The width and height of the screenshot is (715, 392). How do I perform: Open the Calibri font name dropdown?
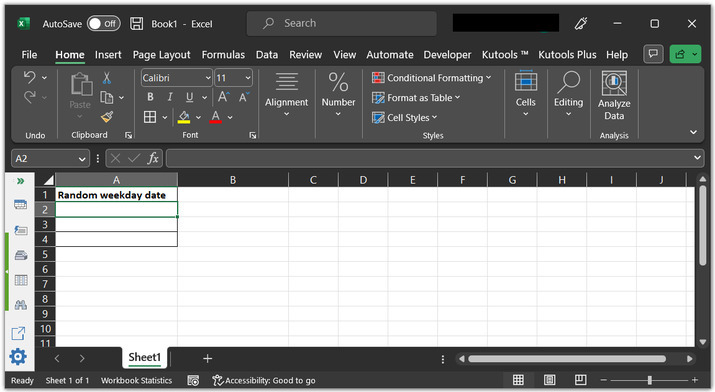pyautogui.click(x=208, y=78)
